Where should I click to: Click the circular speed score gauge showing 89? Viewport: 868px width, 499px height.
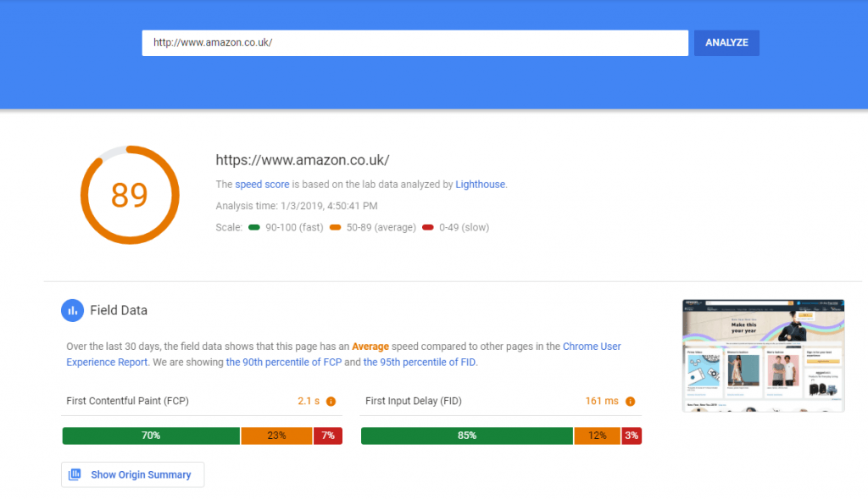pyautogui.click(x=129, y=194)
